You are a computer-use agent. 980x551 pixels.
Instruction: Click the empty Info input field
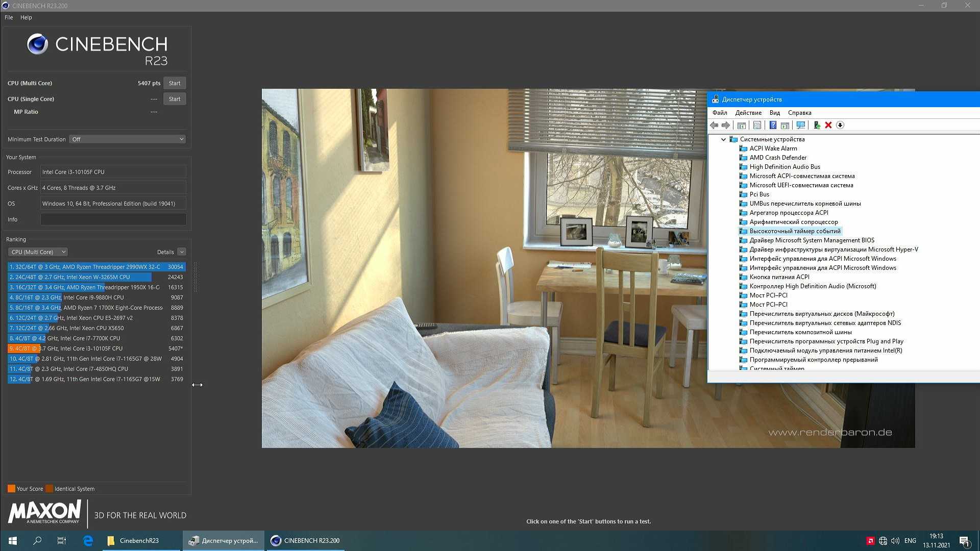coord(113,219)
